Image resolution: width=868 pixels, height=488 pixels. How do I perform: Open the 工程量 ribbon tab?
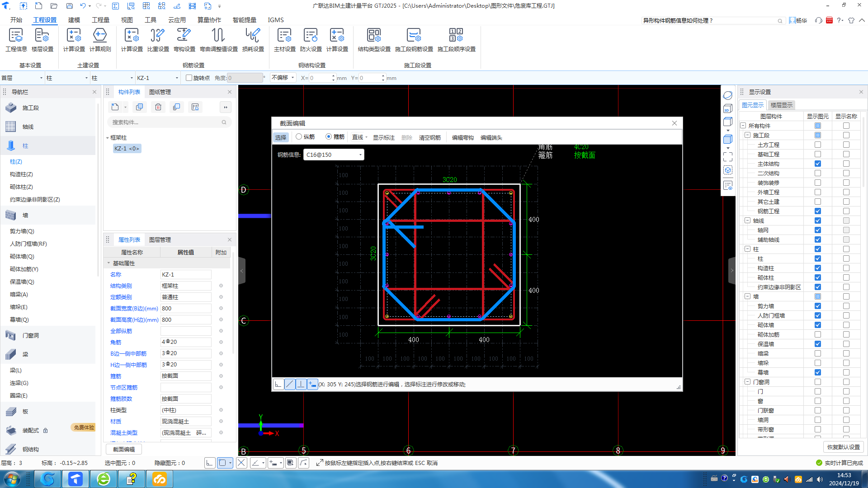(100, 20)
